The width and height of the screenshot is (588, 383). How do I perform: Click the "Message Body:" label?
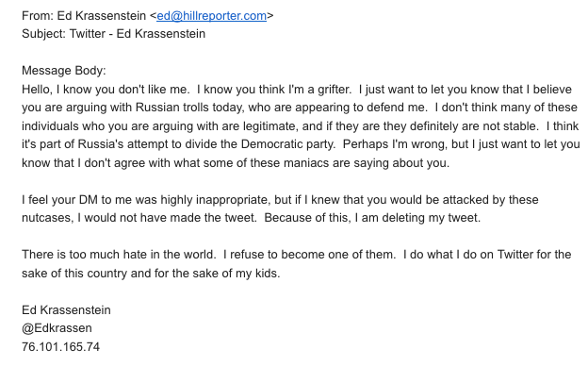(x=63, y=71)
